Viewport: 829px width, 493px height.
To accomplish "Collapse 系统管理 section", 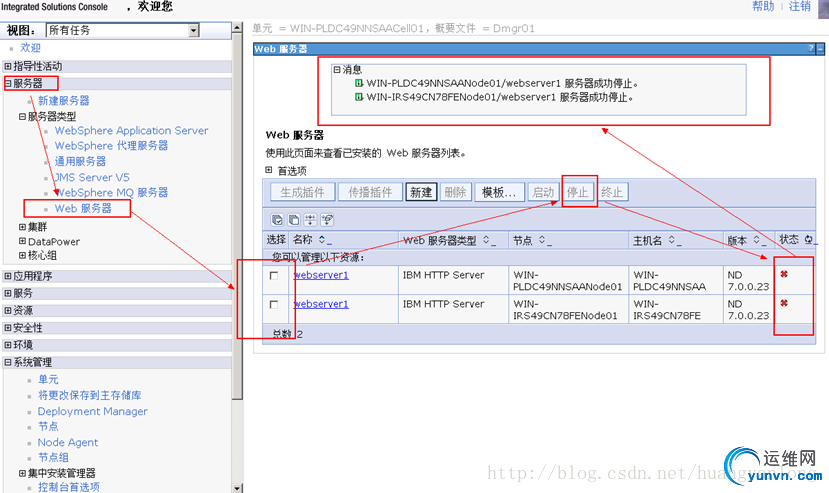I will click(7, 362).
